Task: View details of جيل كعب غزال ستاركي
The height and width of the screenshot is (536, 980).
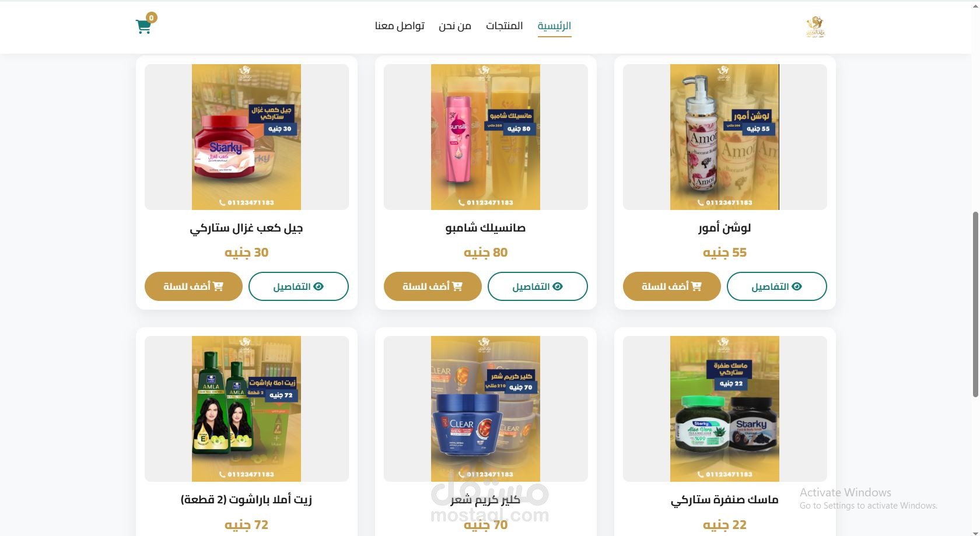Action: [x=298, y=286]
